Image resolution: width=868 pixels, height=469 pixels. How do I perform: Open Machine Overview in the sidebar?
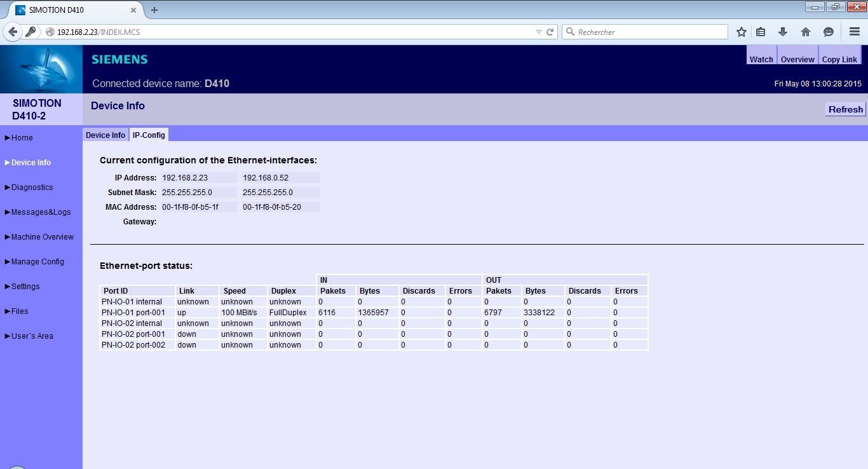click(43, 237)
